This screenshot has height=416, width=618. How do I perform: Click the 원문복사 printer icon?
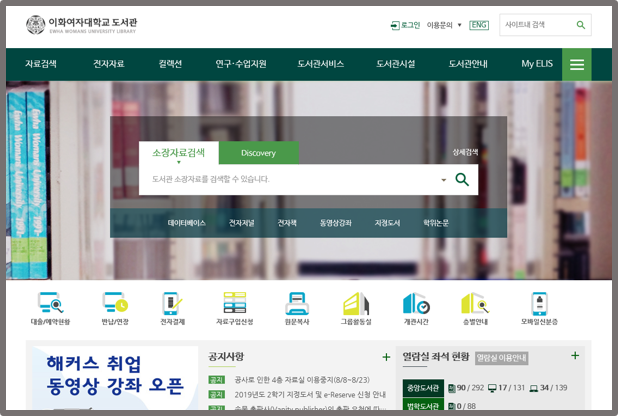point(297,308)
